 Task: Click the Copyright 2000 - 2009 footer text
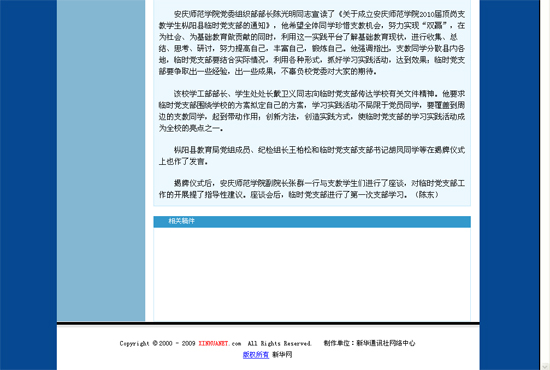click(x=157, y=343)
